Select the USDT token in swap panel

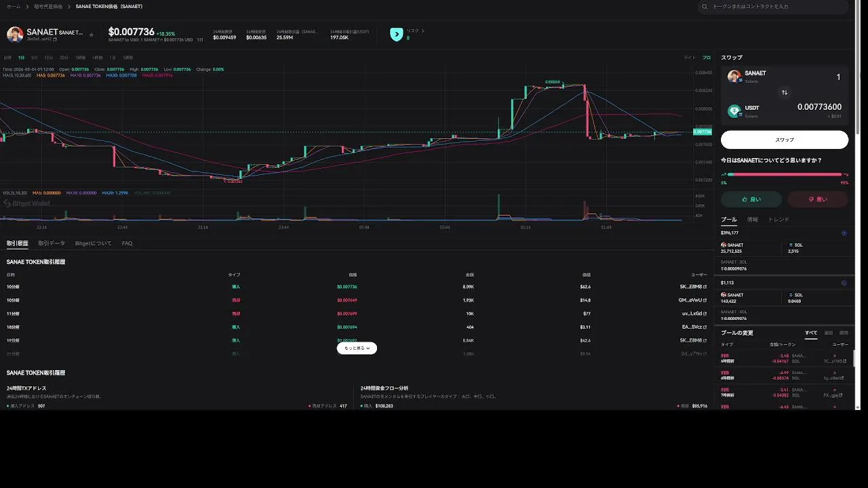(x=744, y=111)
